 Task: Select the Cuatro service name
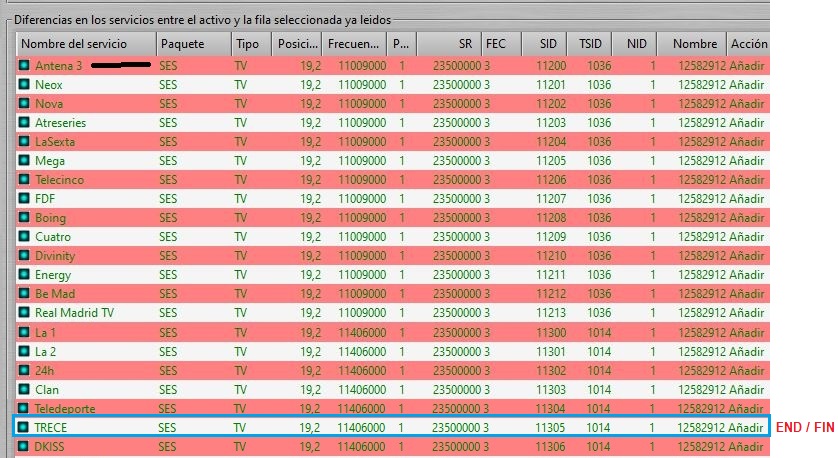[53, 237]
